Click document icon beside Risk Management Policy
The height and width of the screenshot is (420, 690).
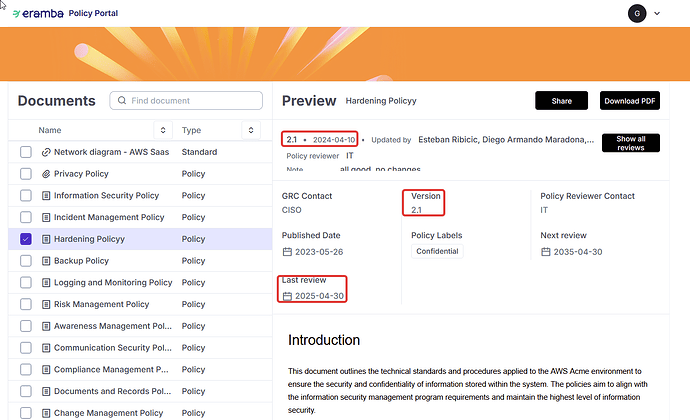(x=46, y=304)
